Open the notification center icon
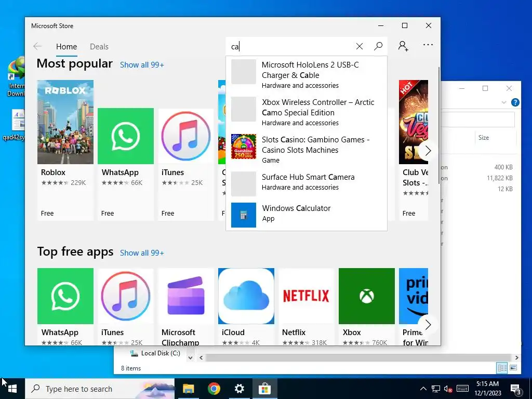The image size is (532, 399). (515, 389)
